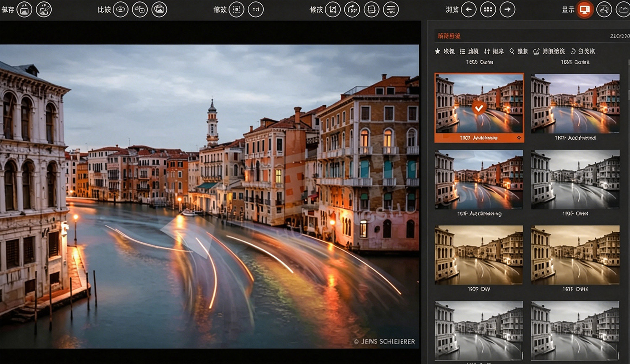The height and width of the screenshot is (364, 630).
Task: Click the photo icon in the 比较 group
Action: pos(159,9)
